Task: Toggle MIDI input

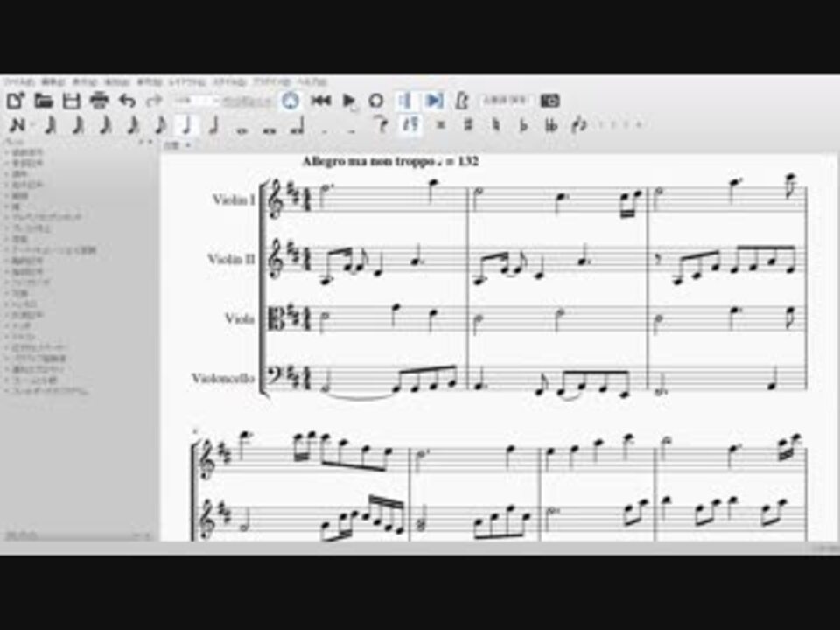Action: tap(290, 101)
